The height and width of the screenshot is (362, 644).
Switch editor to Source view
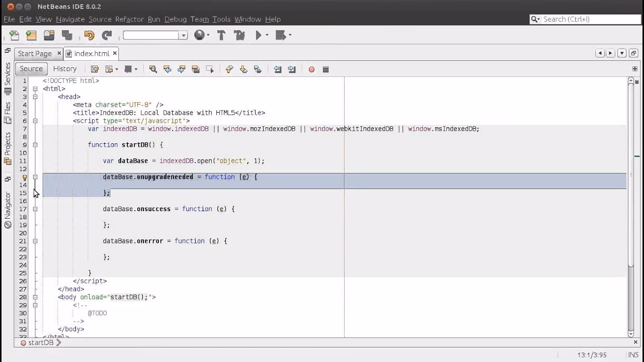point(31,69)
